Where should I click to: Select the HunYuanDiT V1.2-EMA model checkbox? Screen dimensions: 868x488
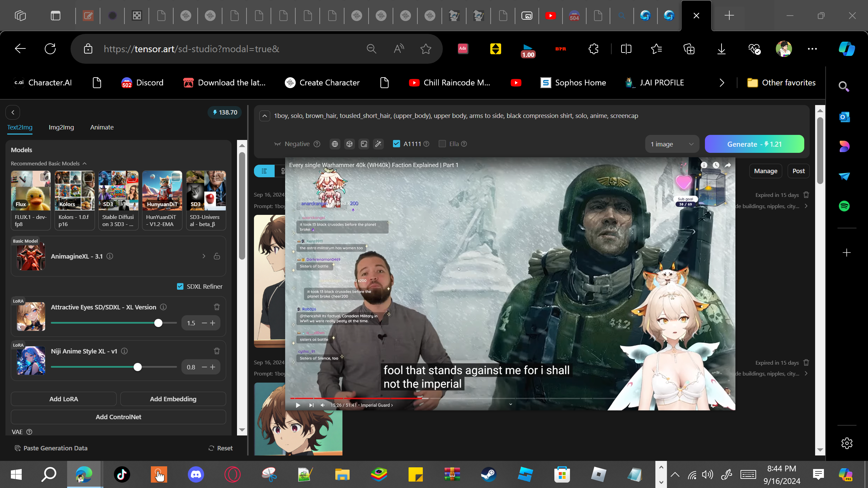[x=176, y=177]
